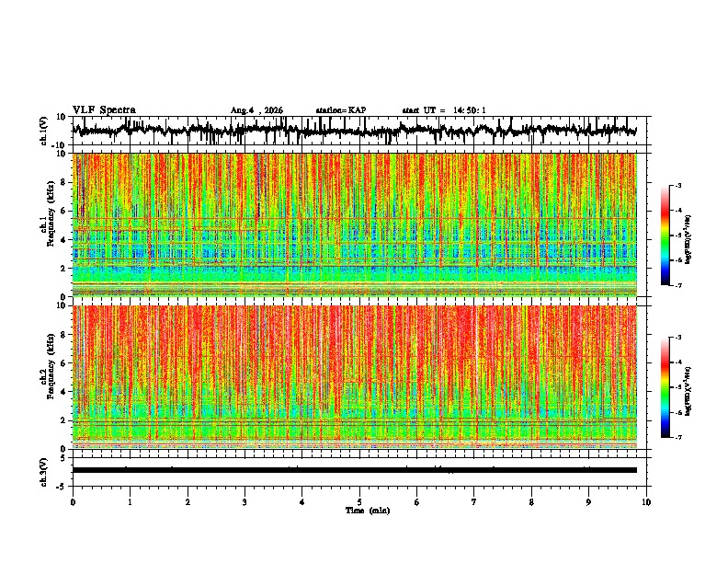Click the station=KAP label
Image resolution: width=728 pixels, height=563 pixels.
(341, 110)
